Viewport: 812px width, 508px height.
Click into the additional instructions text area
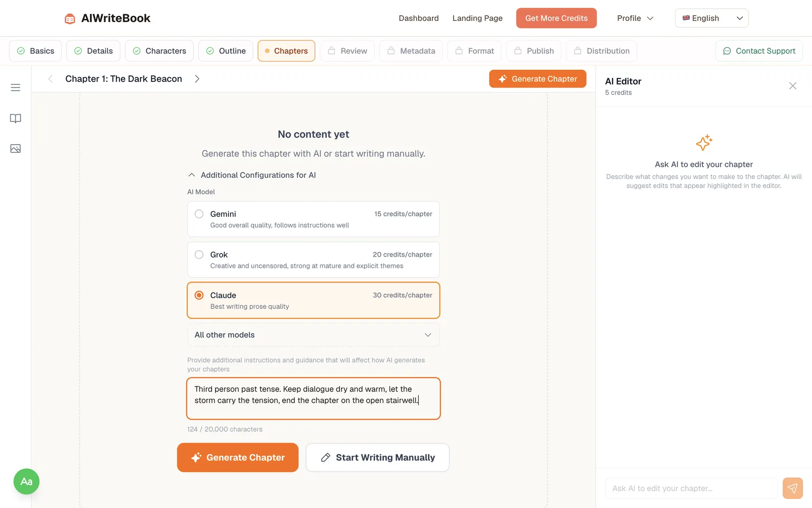(x=313, y=399)
